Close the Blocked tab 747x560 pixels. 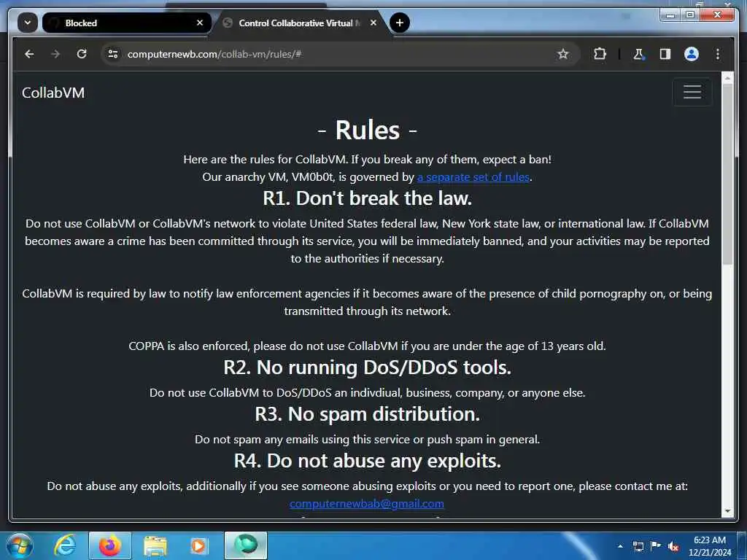point(200,23)
